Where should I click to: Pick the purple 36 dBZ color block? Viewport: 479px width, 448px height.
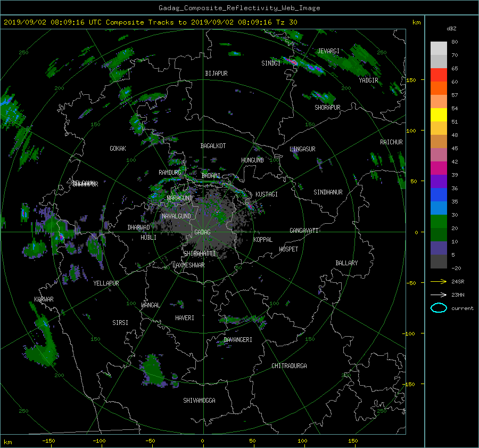tap(439, 181)
